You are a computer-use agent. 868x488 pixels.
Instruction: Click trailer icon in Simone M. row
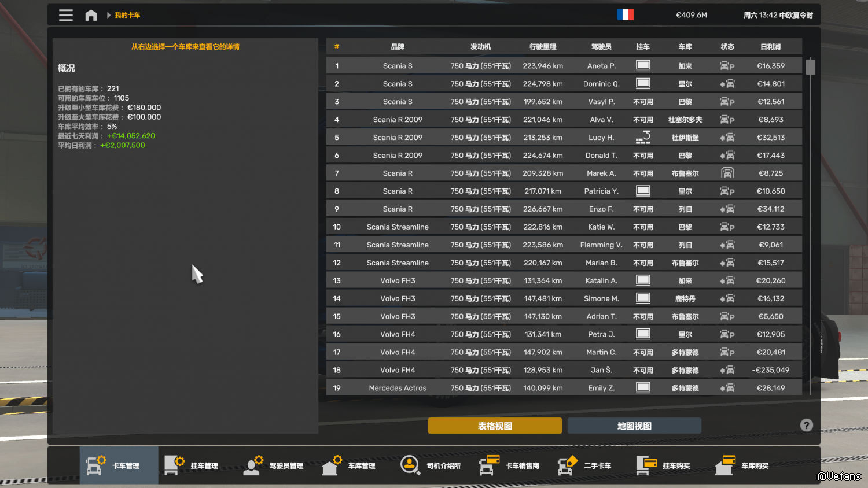(x=643, y=298)
